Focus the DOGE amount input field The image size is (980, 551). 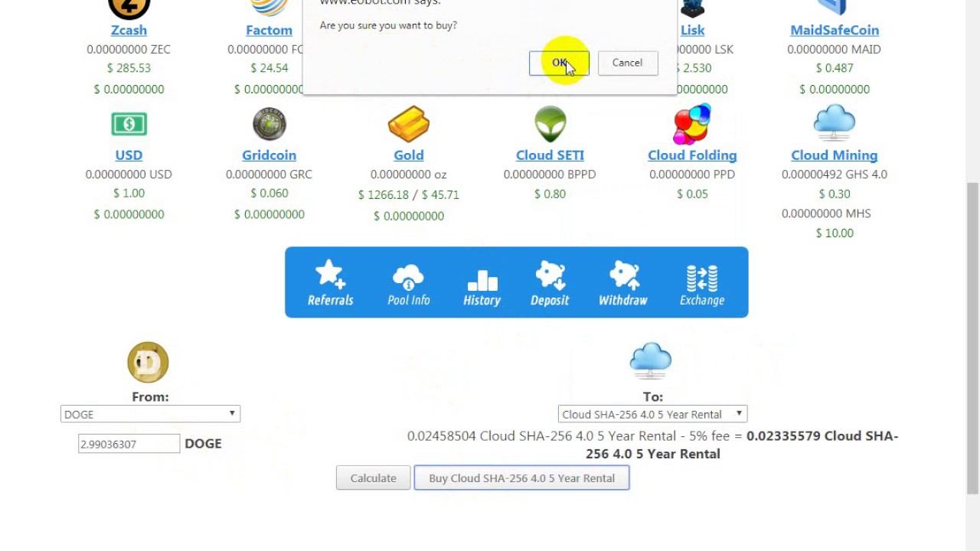coord(129,444)
